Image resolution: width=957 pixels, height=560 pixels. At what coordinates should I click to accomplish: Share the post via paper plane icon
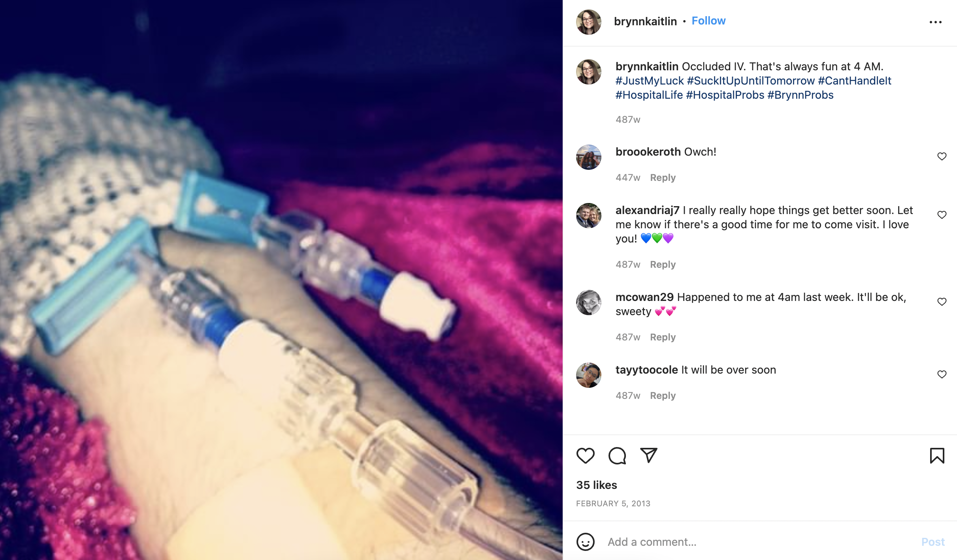(648, 455)
